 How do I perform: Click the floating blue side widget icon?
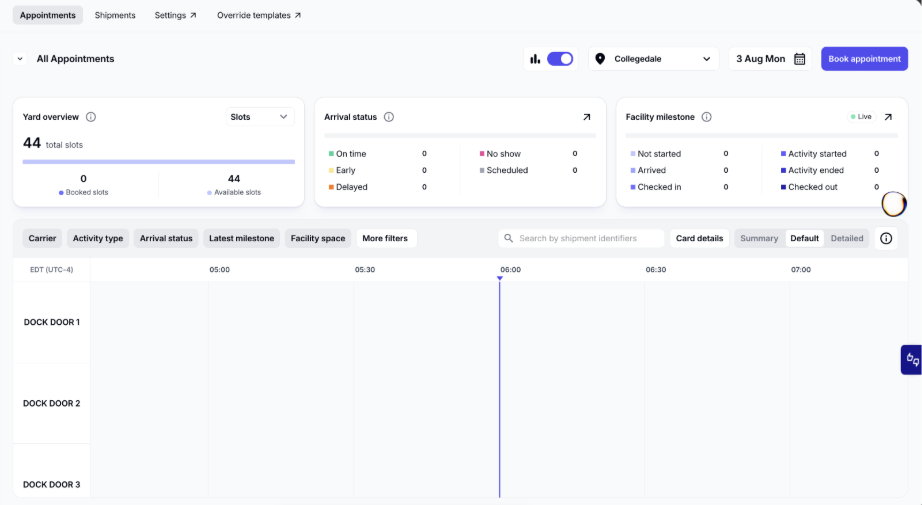click(x=911, y=359)
